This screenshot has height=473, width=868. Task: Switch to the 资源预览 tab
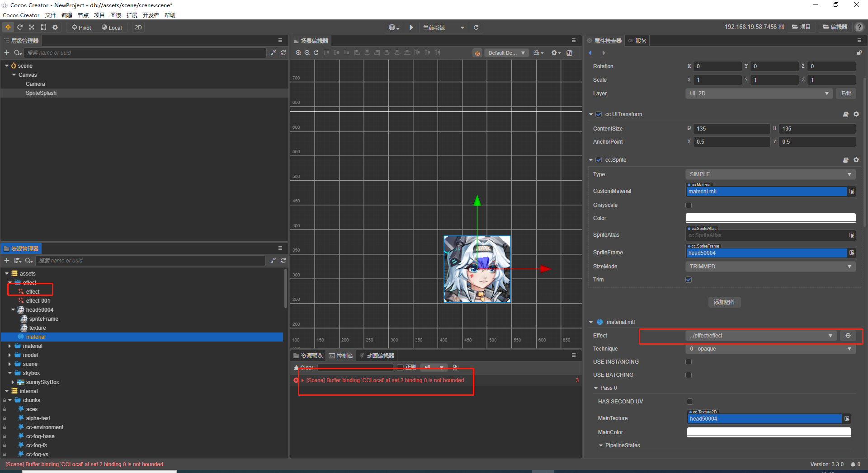point(308,356)
